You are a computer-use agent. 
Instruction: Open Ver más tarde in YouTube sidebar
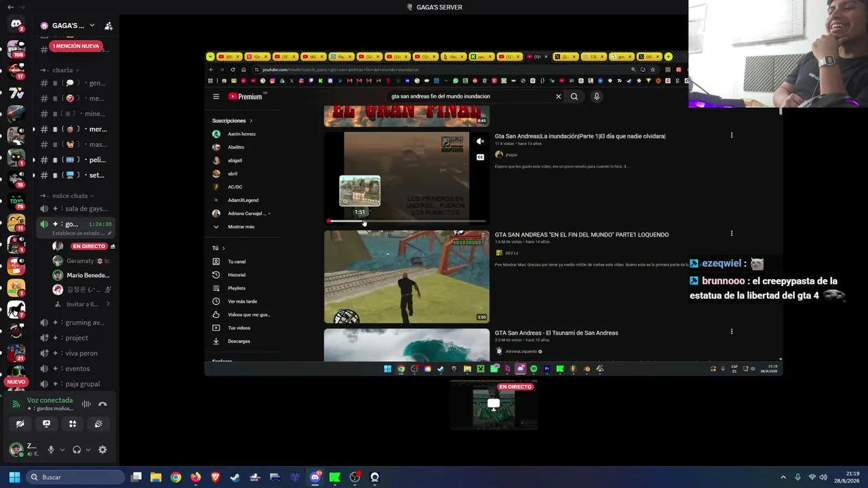click(x=241, y=301)
